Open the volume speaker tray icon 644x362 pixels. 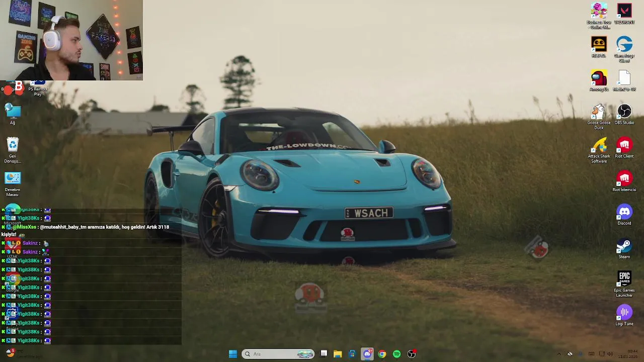[x=610, y=354]
